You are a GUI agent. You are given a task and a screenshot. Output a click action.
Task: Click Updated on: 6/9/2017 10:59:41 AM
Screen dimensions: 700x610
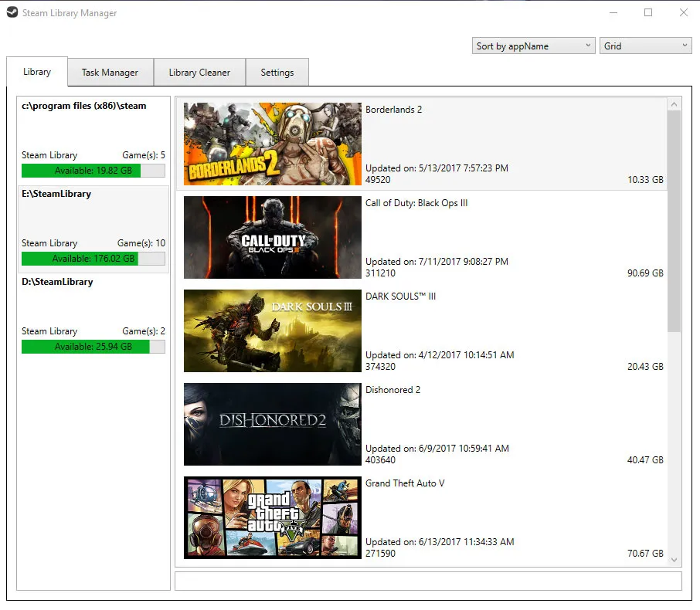(x=437, y=449)
